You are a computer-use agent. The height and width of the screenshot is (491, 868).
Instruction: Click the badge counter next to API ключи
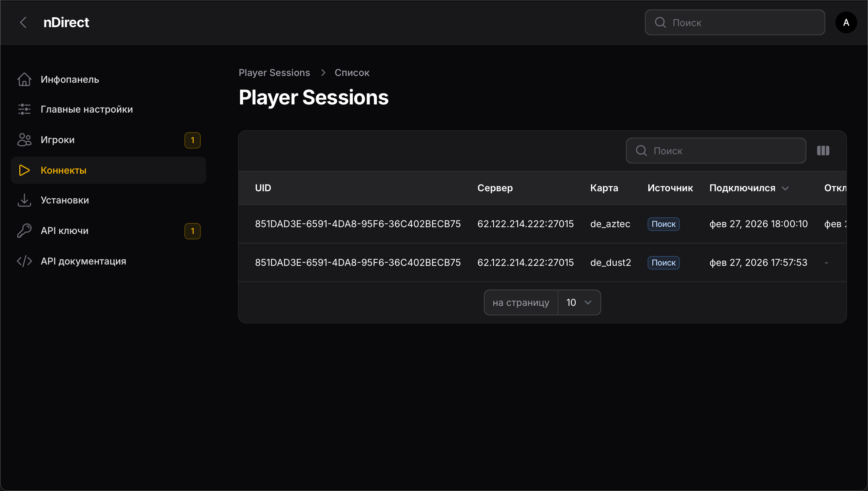point(193,231)
